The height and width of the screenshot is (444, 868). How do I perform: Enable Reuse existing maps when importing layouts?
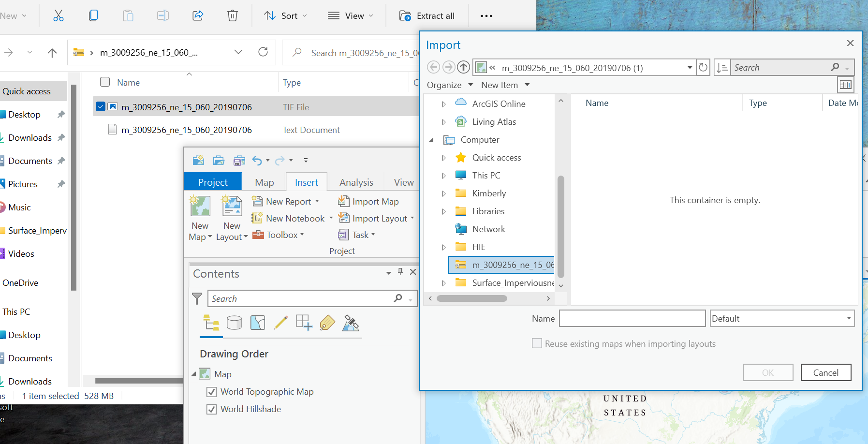pyautogui.click(x=537, y=343)
